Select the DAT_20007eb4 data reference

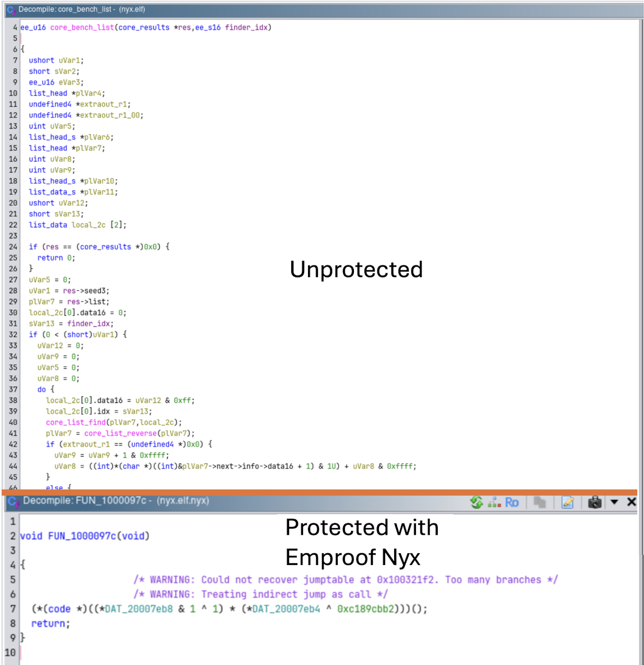tap(286, 609)
